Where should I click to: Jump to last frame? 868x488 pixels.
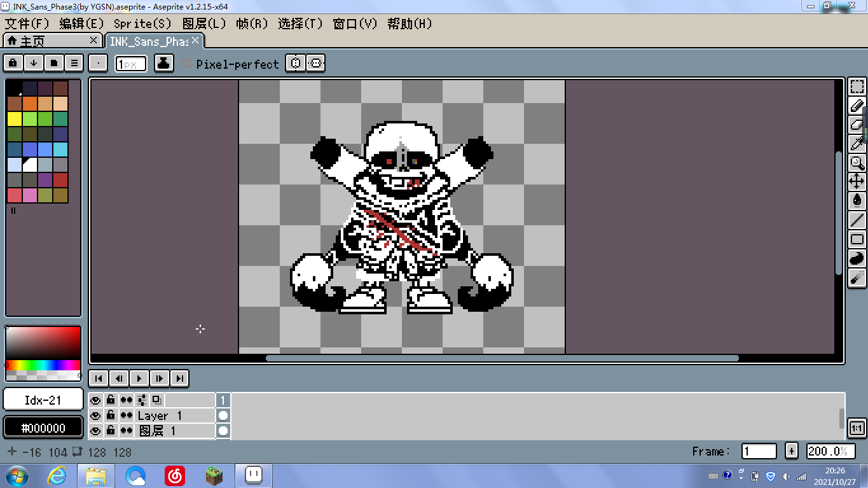pos(180,378)
